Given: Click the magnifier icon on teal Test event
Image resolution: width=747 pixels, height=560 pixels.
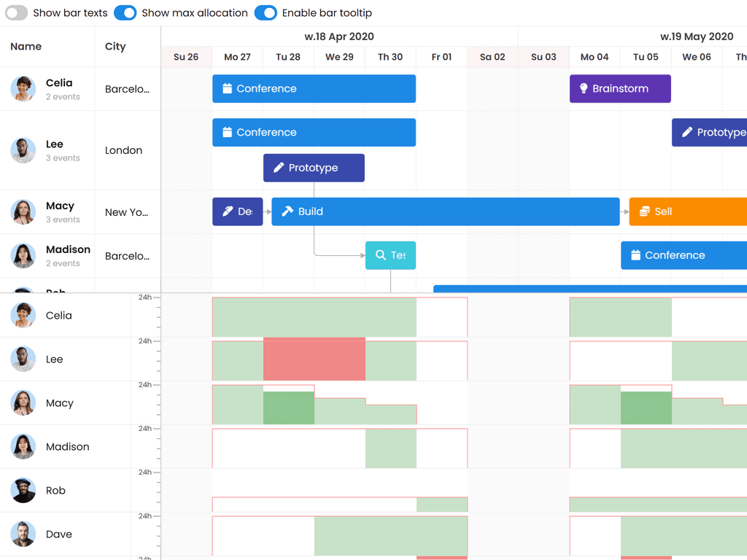Looking at the screenshot, I should point(380,255).
